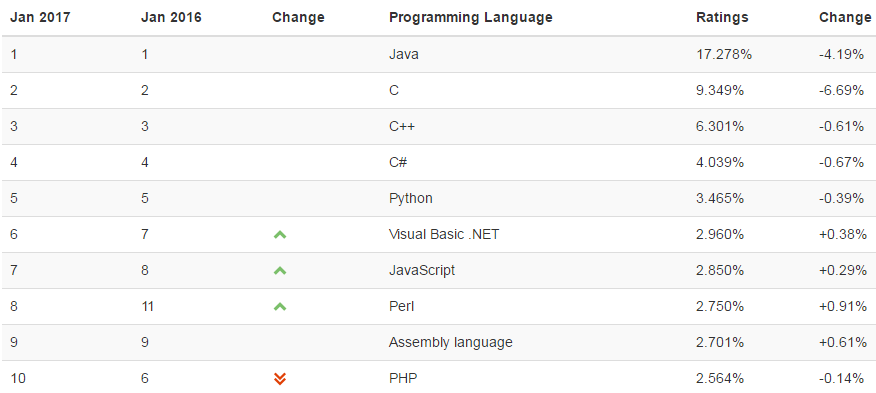Select the Jan 2017 column header

pos(40,17)
